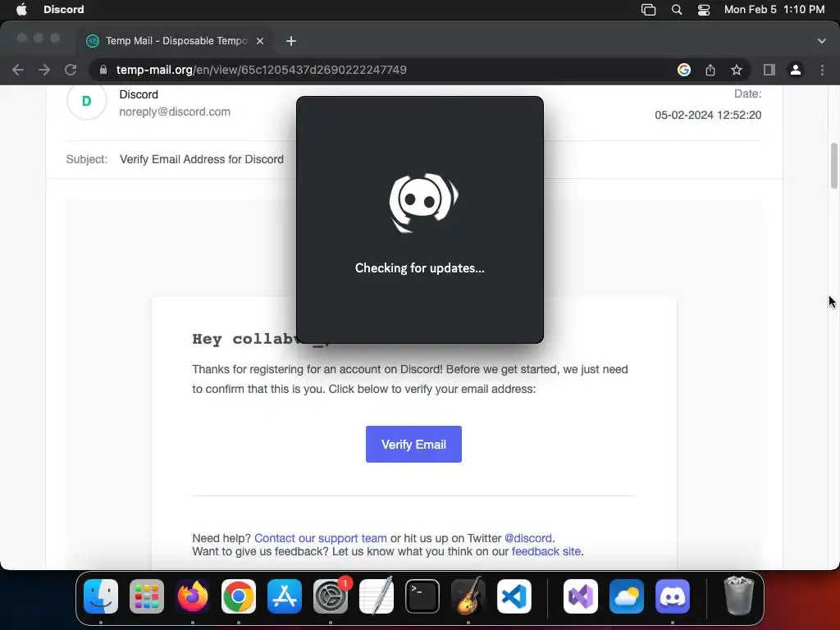Viewport: 840px width, 630px height.
Task: Close the Temp Mail tab
Action: pos(260,41)
